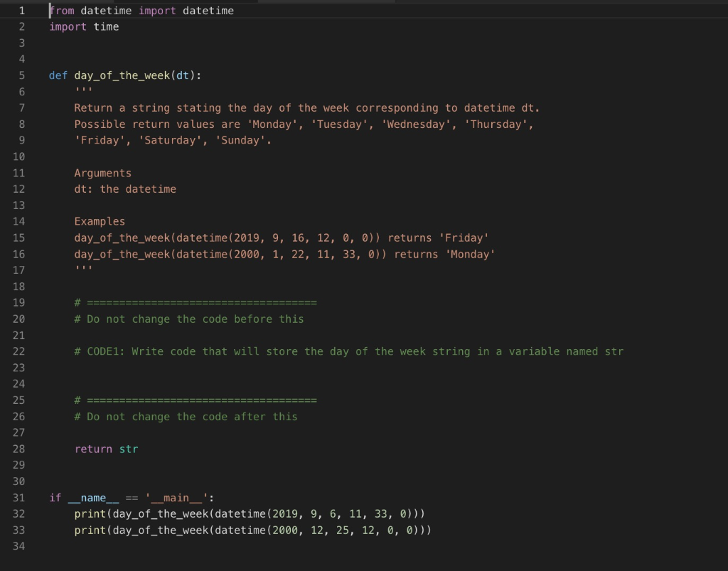
Task: Place cursor on the 'def' keyword
Action: 58,75
